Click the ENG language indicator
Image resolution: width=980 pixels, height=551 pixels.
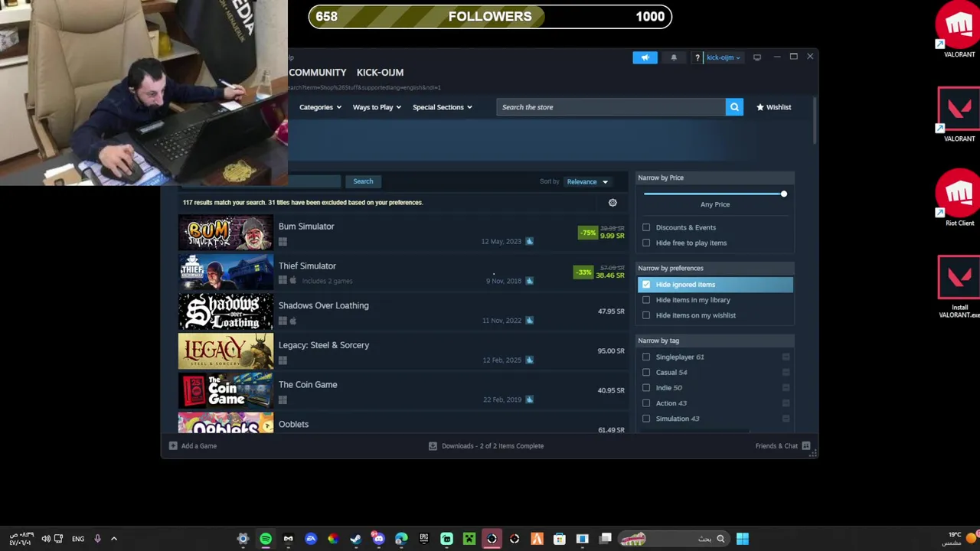tap(78, 539)
